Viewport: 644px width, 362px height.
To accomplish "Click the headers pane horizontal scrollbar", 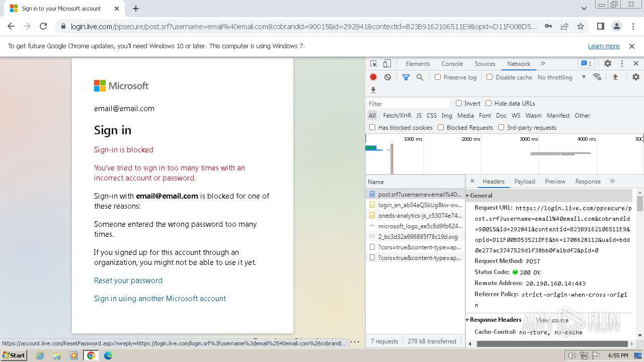I will [x=553, y=344].
